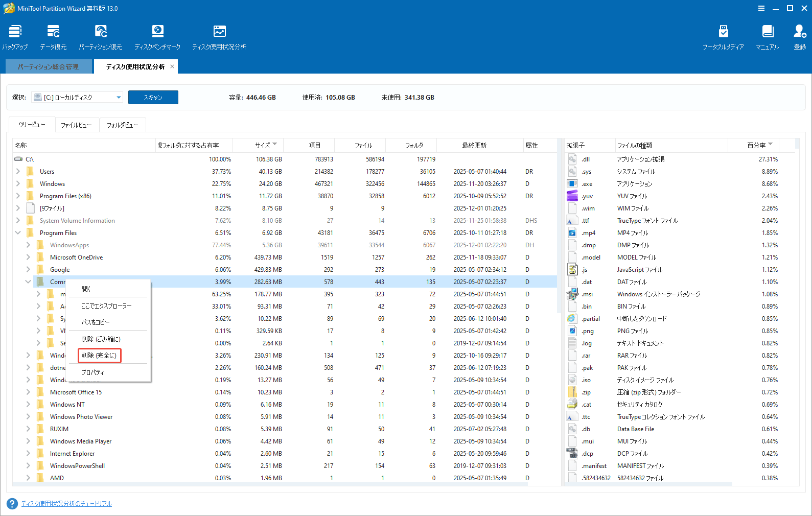This screenshot has height=516, width=812.
Task: Select the WindowsPowerShell folder row
Action: point(285,465)
